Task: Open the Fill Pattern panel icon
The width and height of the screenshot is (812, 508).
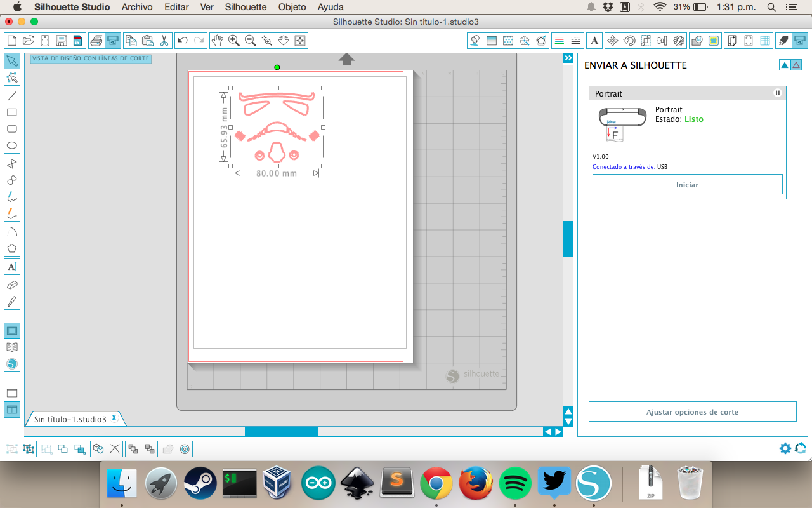Action: [507, 41]
